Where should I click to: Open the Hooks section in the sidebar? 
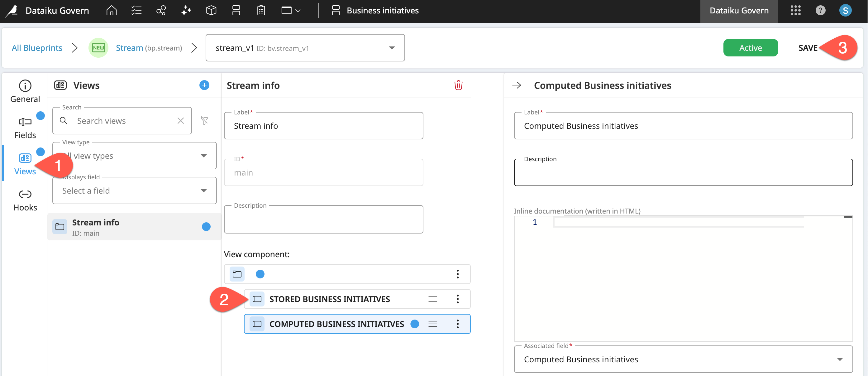(25, 200)
